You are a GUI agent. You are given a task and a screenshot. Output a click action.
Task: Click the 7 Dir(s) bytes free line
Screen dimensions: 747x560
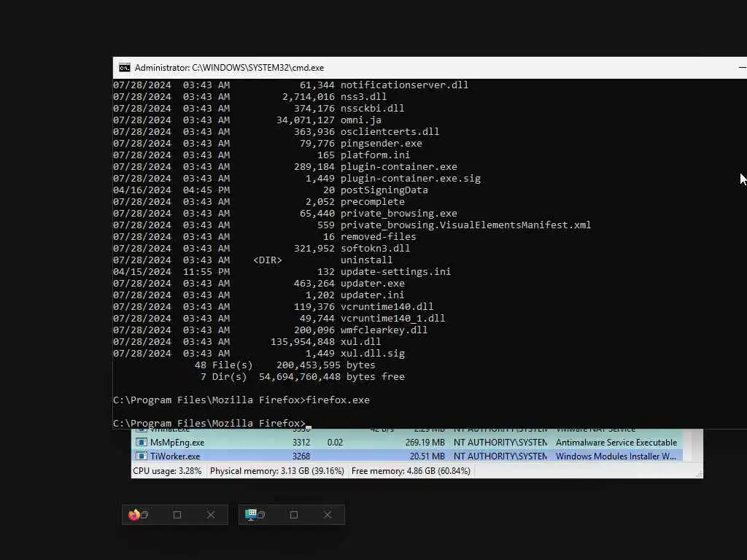(303, 377)
